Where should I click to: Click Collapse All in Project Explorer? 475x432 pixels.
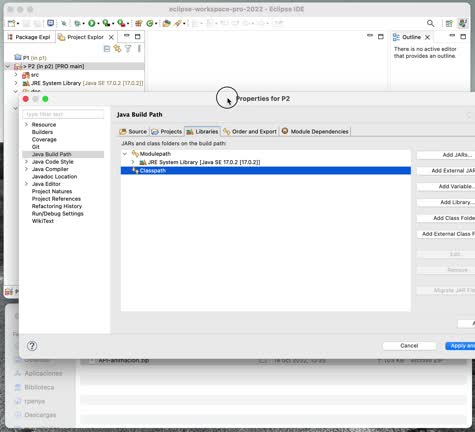107,49
